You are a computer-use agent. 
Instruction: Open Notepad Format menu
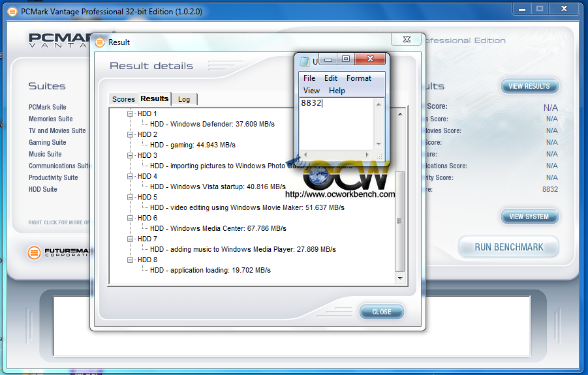359,78
